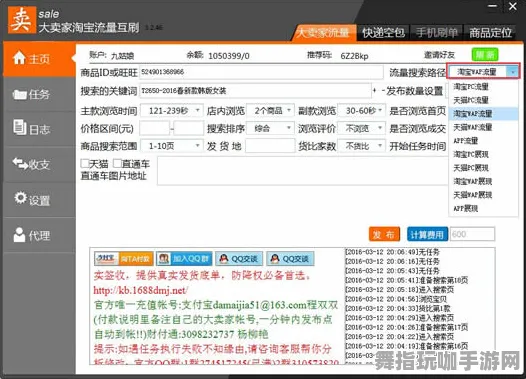Click log entry 20:05:41 准备搜索第18页

pos(407,280)
